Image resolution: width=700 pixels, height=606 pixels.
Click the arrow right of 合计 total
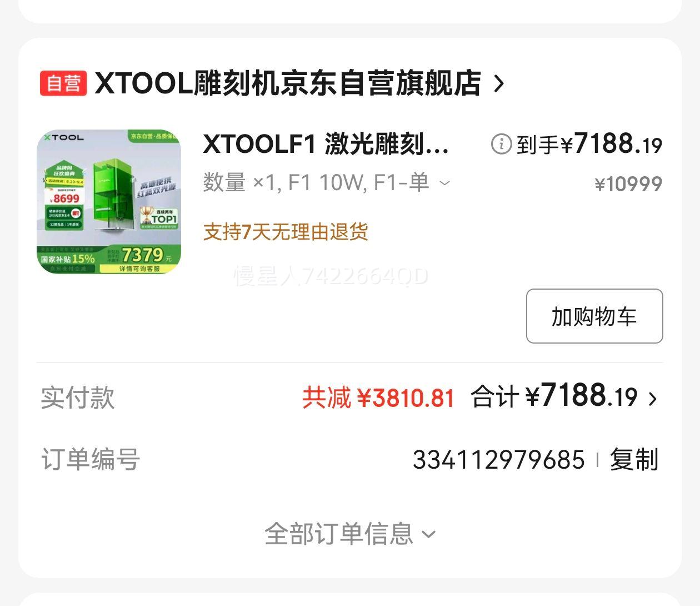coord(653,399)
